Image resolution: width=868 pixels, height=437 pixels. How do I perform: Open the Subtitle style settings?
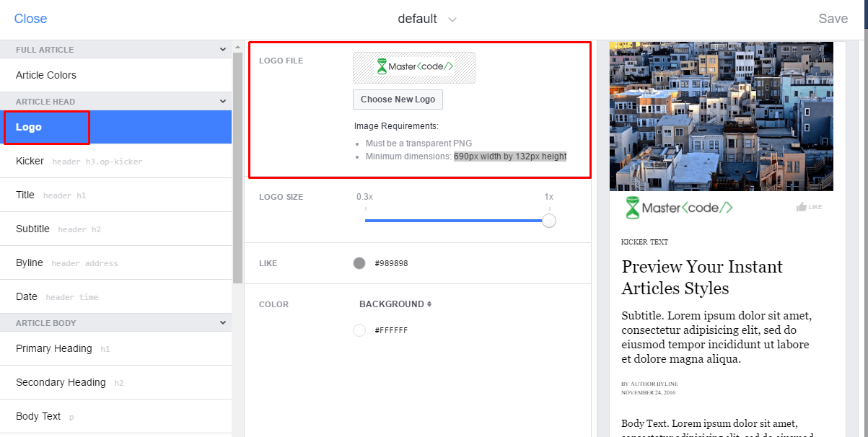click(x=115, y=229)
